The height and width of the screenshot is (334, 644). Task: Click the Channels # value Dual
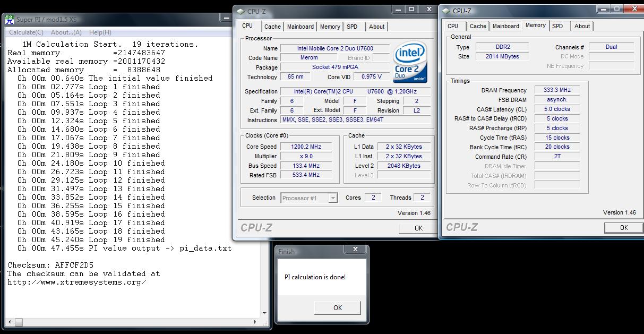pyautogui.click(x=611, y=47)
